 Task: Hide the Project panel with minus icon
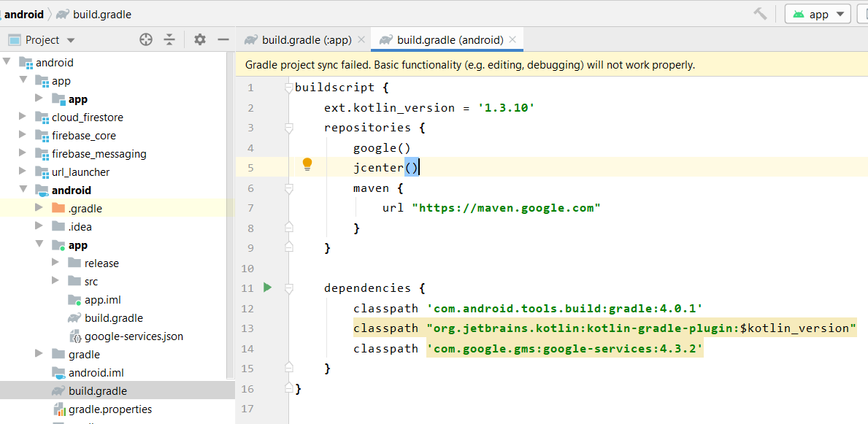[223, 40]
